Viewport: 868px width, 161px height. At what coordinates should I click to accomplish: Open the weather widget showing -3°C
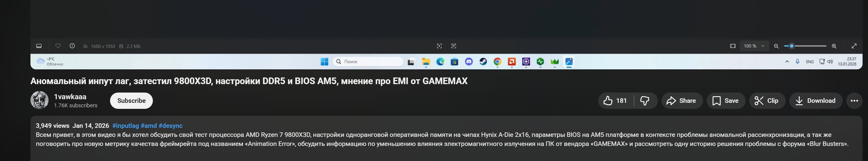[x=50, y=62]
